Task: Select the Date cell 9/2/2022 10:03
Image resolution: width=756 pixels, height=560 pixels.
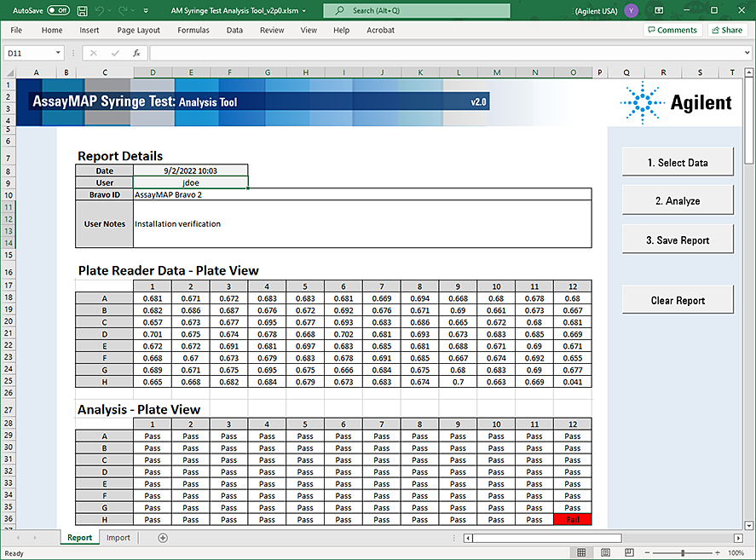Action: coord(190,170)
